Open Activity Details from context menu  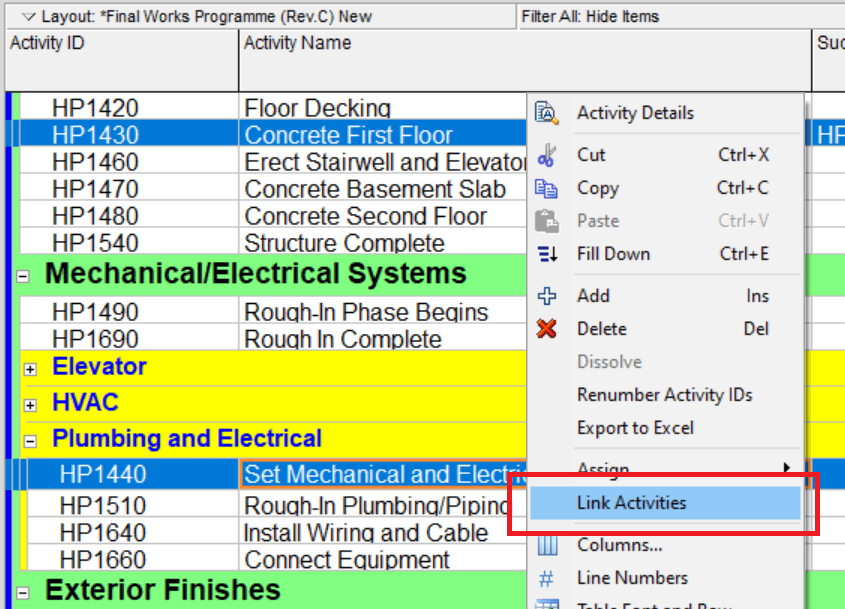point(666,113)
